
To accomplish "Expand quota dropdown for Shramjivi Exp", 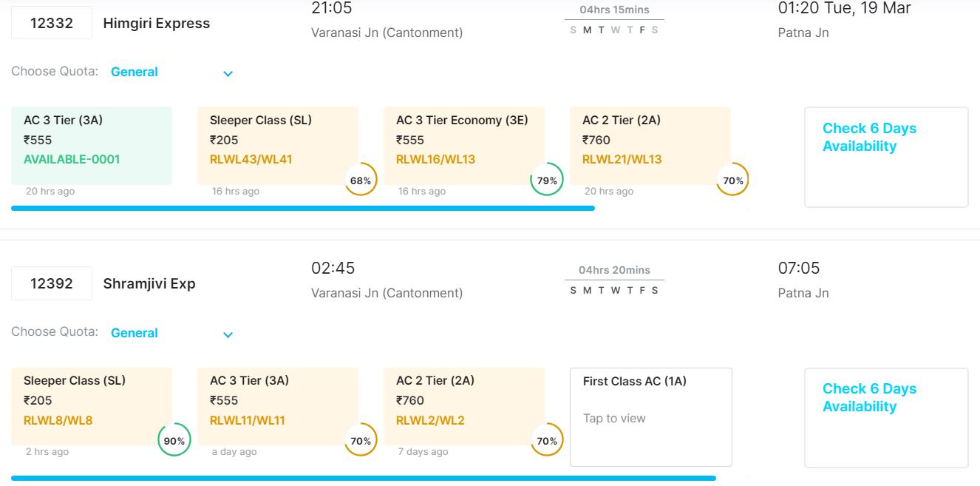I will [228, 334].
